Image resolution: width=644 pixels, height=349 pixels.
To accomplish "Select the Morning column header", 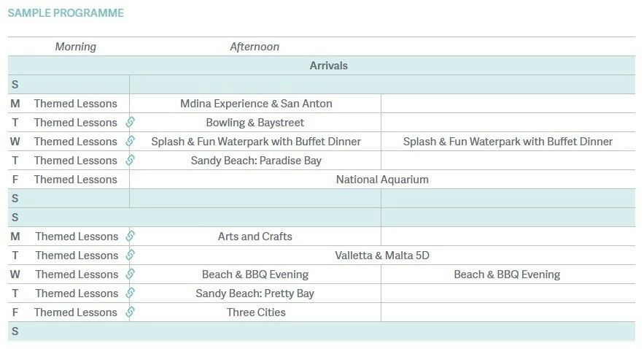I will tap(76, 47).
